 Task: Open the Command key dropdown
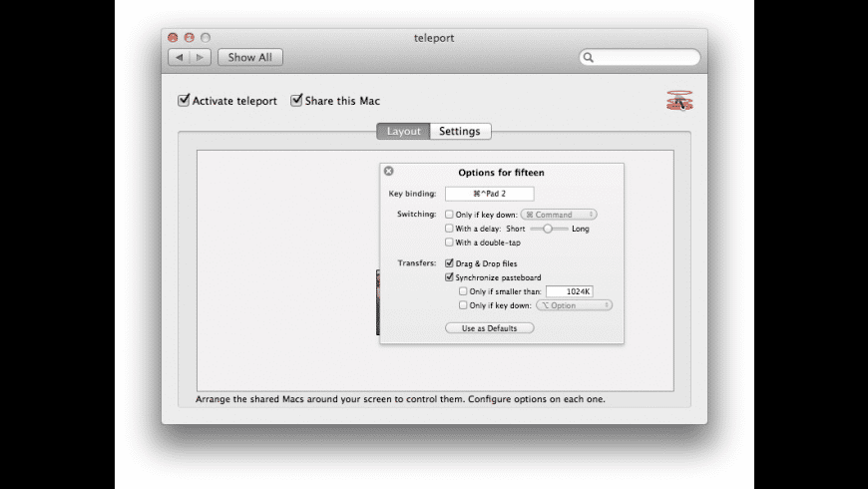pos(559,215)
